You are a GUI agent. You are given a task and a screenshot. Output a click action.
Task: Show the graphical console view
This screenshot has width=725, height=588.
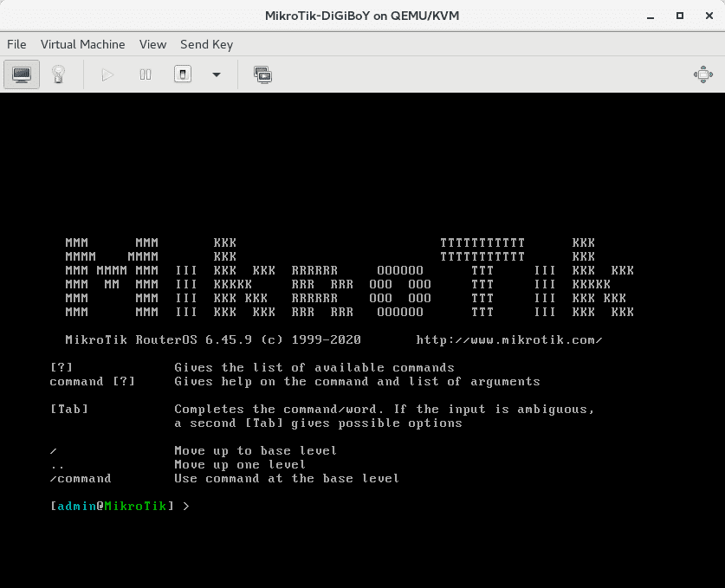point(22,74)
